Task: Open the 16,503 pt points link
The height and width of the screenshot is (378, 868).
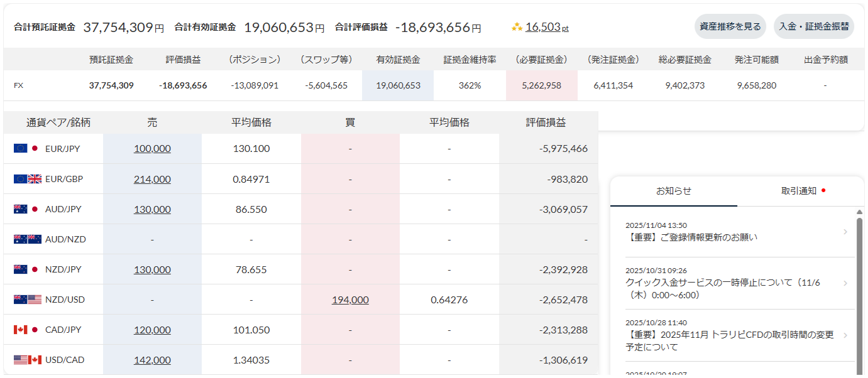Action: click(x=547, y=27)
